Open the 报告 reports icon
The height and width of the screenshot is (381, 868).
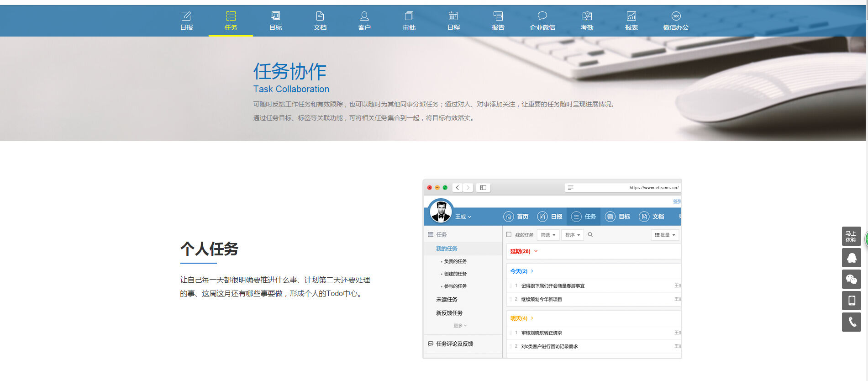[498, 16]
